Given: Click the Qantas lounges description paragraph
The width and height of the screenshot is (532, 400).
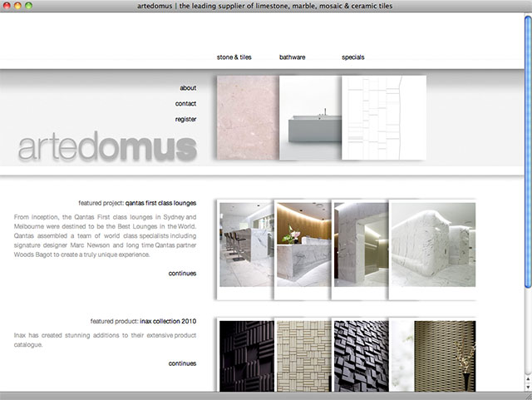Looking at the screenshot, I should pyautogui.click(x=106, y=235).
